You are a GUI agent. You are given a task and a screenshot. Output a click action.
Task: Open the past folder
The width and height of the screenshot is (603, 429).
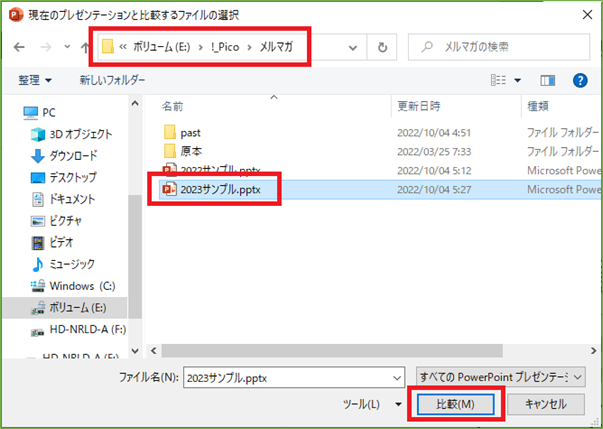191,131
